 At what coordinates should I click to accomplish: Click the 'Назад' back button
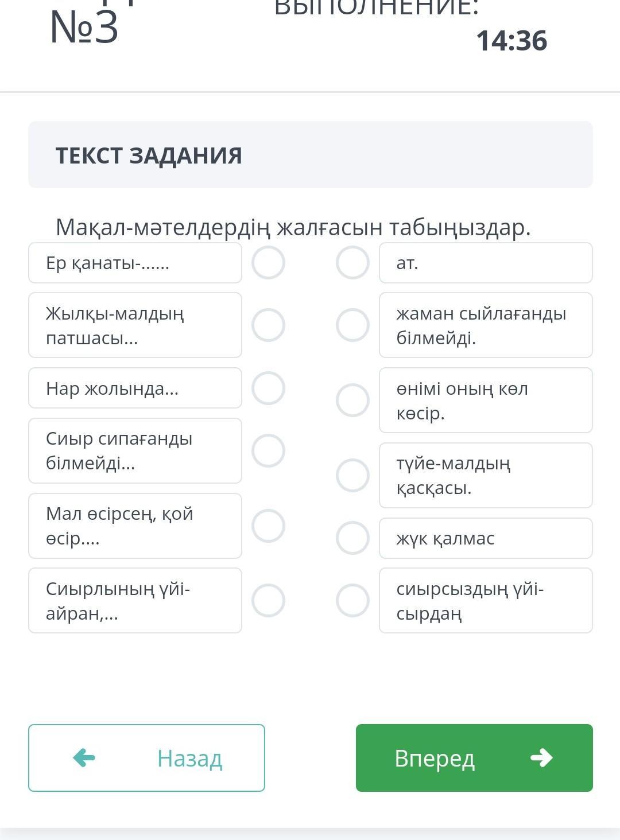pyautogui.click(x=146, y=758)
